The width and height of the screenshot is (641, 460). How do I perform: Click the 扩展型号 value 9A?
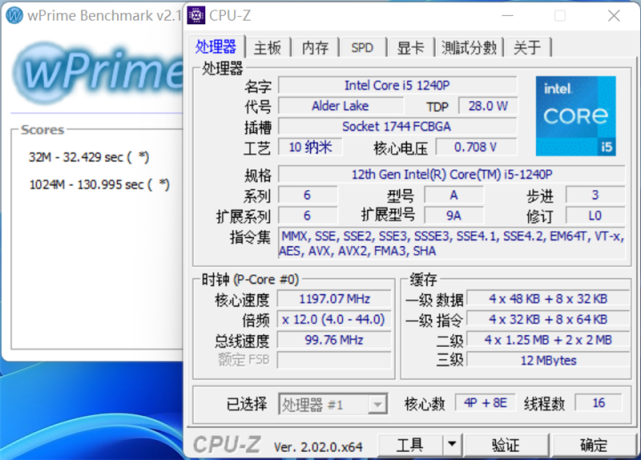[454, 215]
